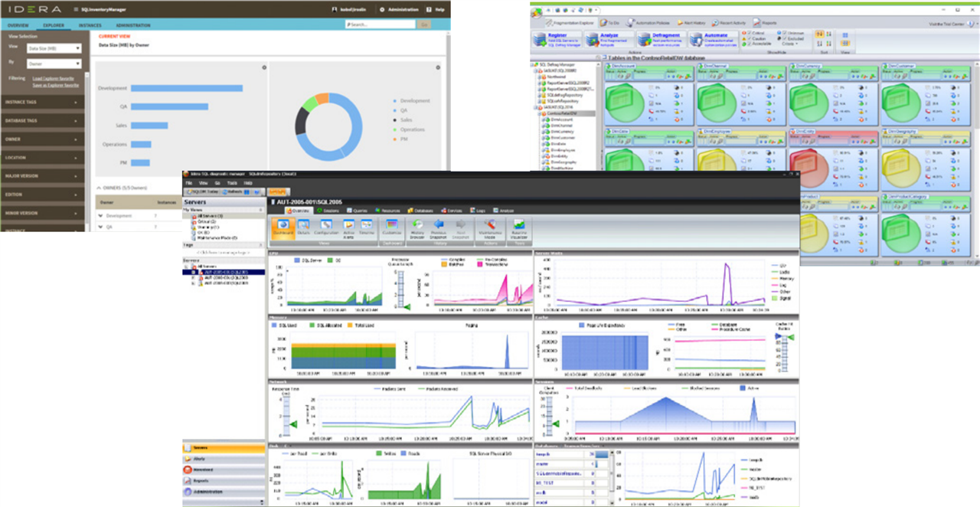Image resolution: width=980 pixels, height=507 pixels.
Task: Open the View dropdown showing Data Size (MB)
Action: coord(54,48)
